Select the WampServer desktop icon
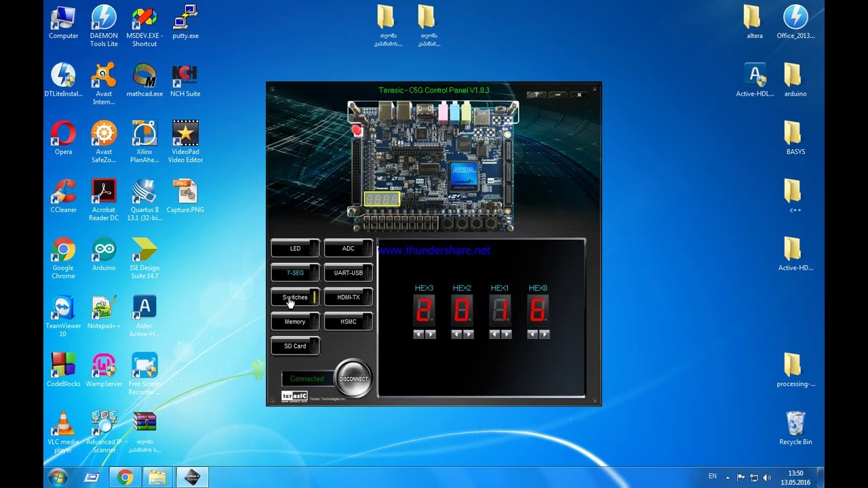The height and width of the screenshot is (488, 868). 104,370
